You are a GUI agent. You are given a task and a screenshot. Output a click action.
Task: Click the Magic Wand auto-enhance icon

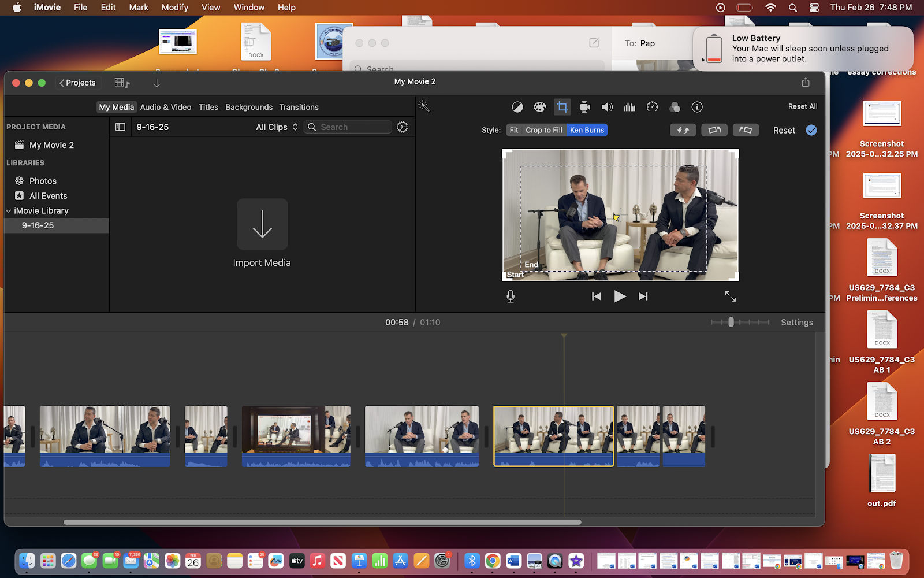424,106
